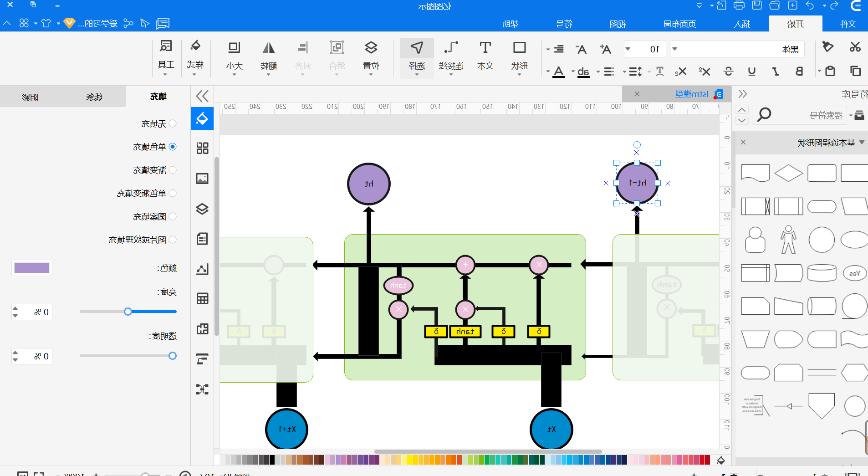Screen dimensions: 868x476
Task: Open the font size dropdown showing 10
Action: [x=628, y=49]
